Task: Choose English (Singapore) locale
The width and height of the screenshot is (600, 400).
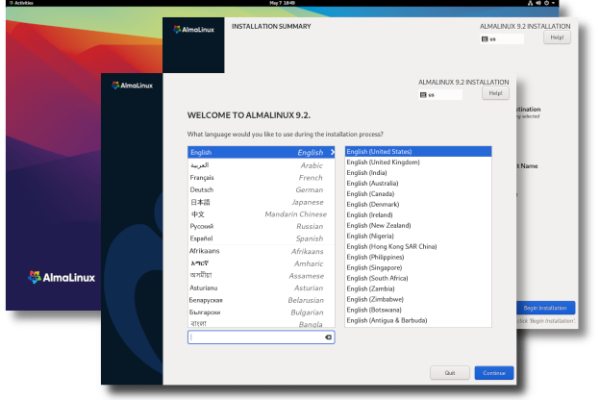Action: pos(418,268)
